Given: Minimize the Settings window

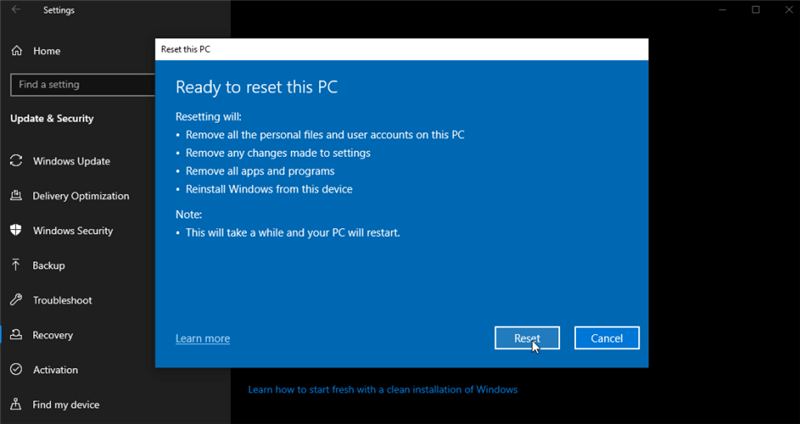Looking at the screenshot, I should tap(722, 10).
